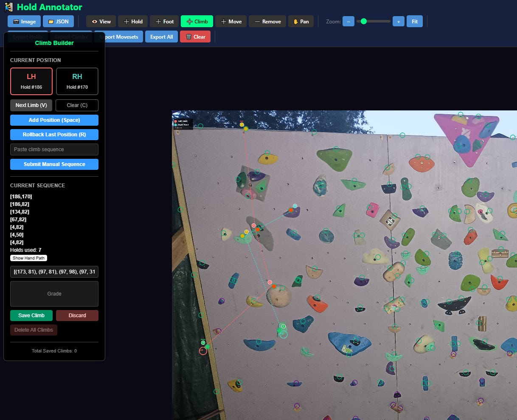Screen dimensions: 517x420
Task: Zoom in with the plus button
Action: [399, 21]
